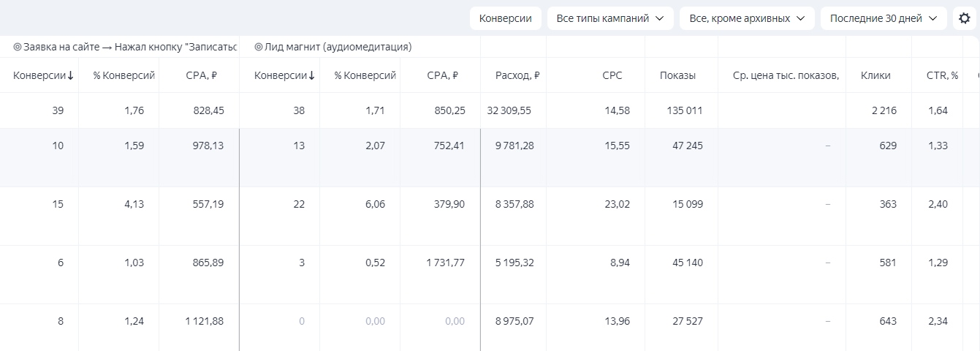This screenshot has width=980, height=351.
Task: Click the "Конверсии" button in toolbar
Action: coord(505,18)
